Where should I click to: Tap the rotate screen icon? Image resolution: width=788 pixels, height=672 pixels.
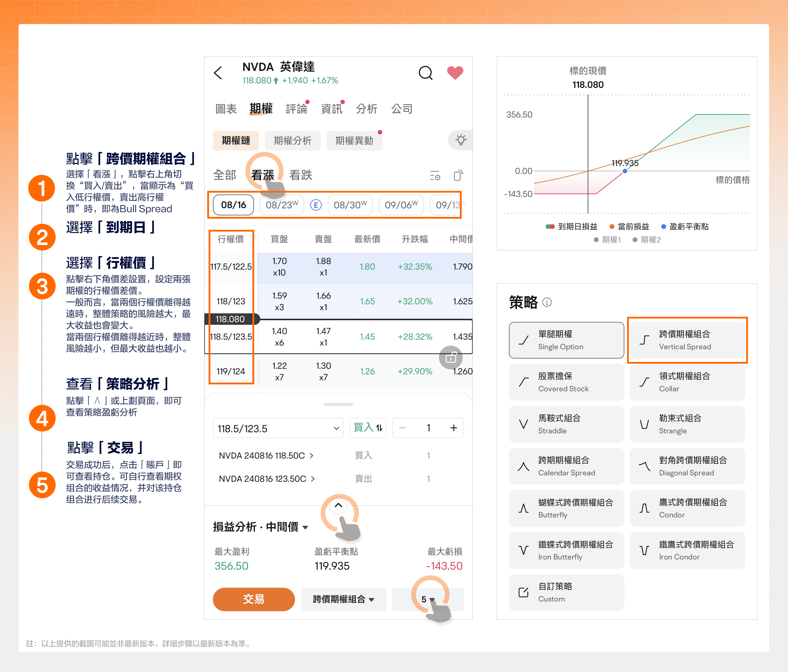pos(458,175)
